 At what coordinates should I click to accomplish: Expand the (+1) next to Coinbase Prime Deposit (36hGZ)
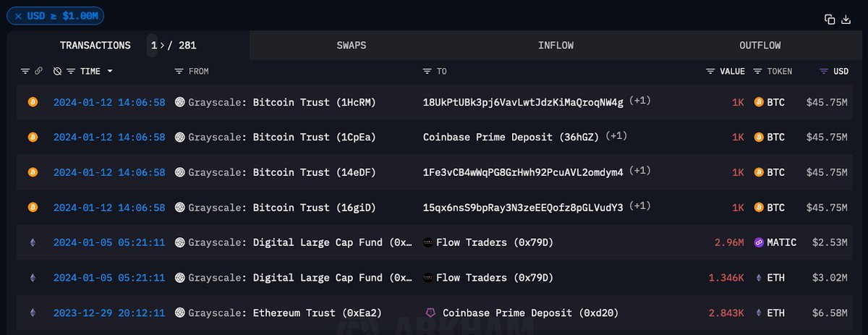617,136
